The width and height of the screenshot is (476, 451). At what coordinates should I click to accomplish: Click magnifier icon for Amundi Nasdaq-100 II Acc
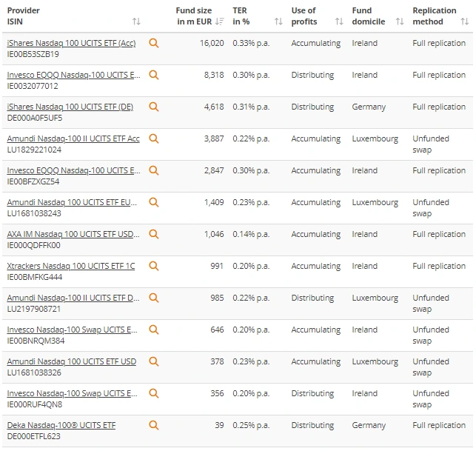coord(153,138)
